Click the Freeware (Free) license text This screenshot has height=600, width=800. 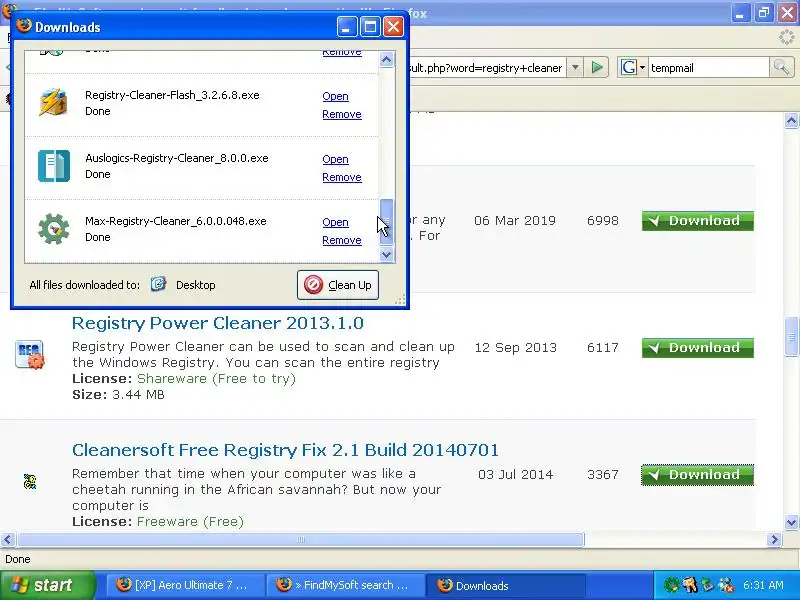[190, 521]
